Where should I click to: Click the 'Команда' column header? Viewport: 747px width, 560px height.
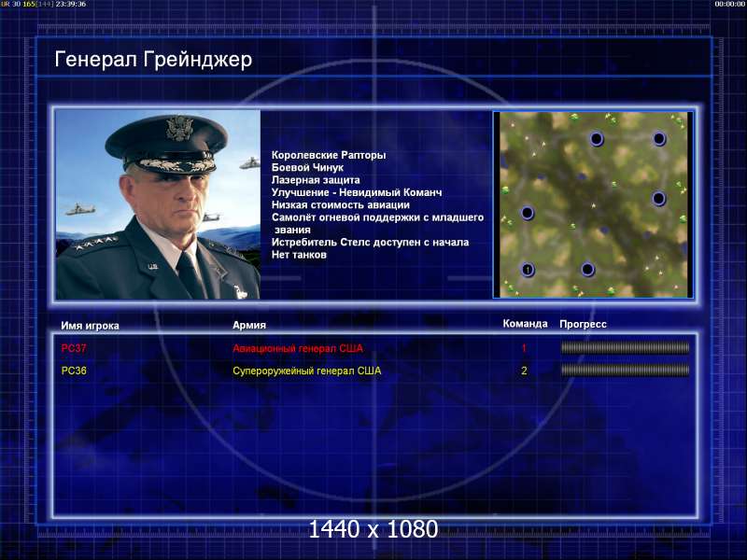[526, 324]
